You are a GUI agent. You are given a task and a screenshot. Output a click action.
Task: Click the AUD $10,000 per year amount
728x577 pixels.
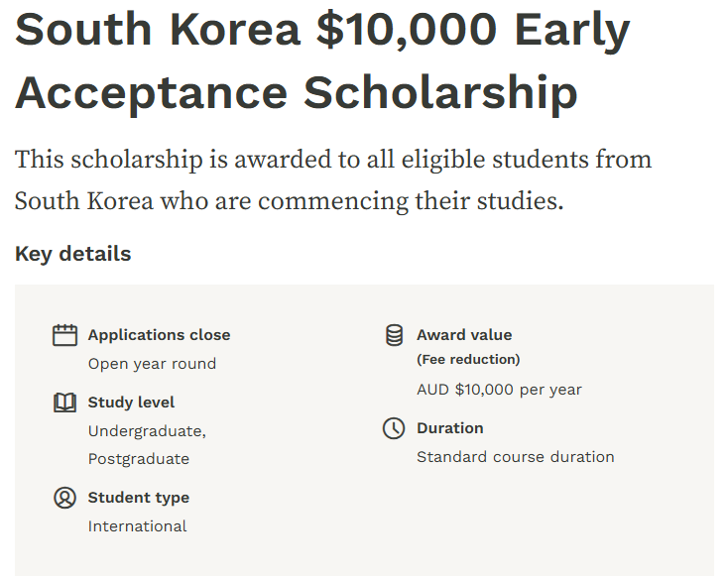[499, 390]
